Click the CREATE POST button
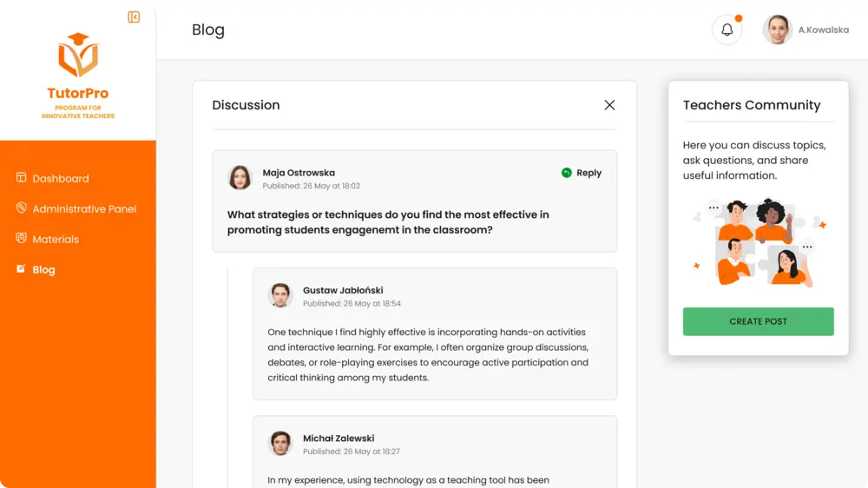Image resolution: width=868 pixels, height=488 pixels. tap(758, 321)
